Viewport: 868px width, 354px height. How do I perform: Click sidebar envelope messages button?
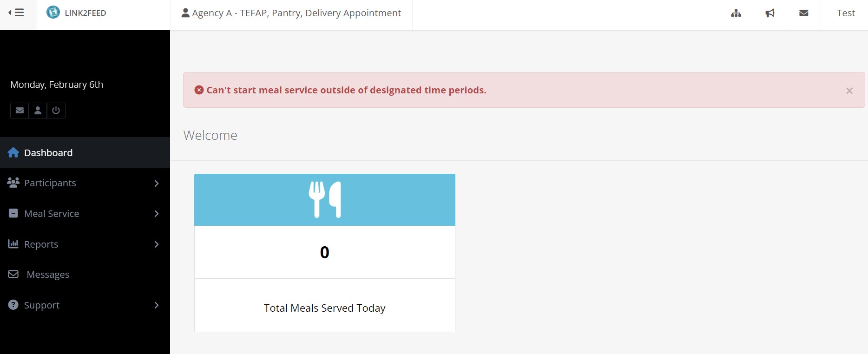(20, 111)
